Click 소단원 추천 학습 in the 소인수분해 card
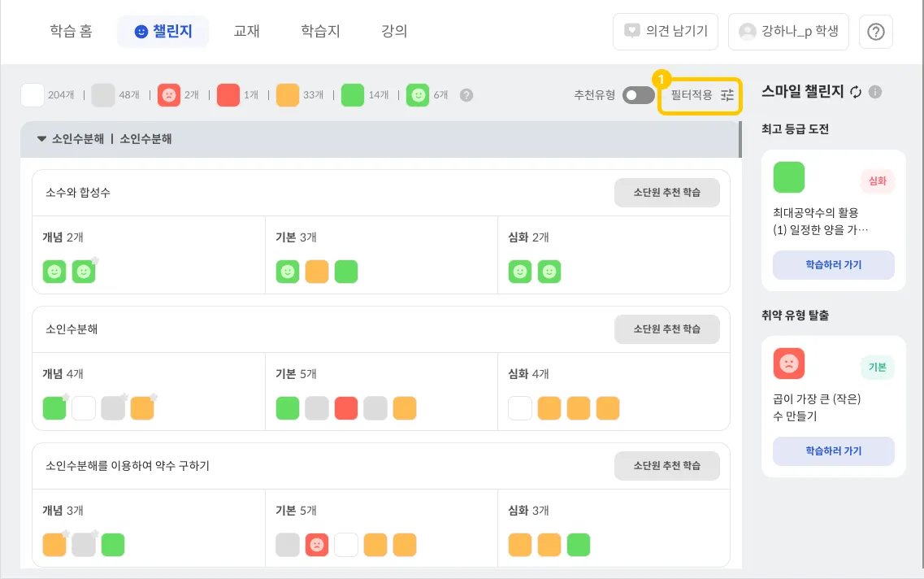This screenshot has width=924, height=579. [x=666, y=329]
